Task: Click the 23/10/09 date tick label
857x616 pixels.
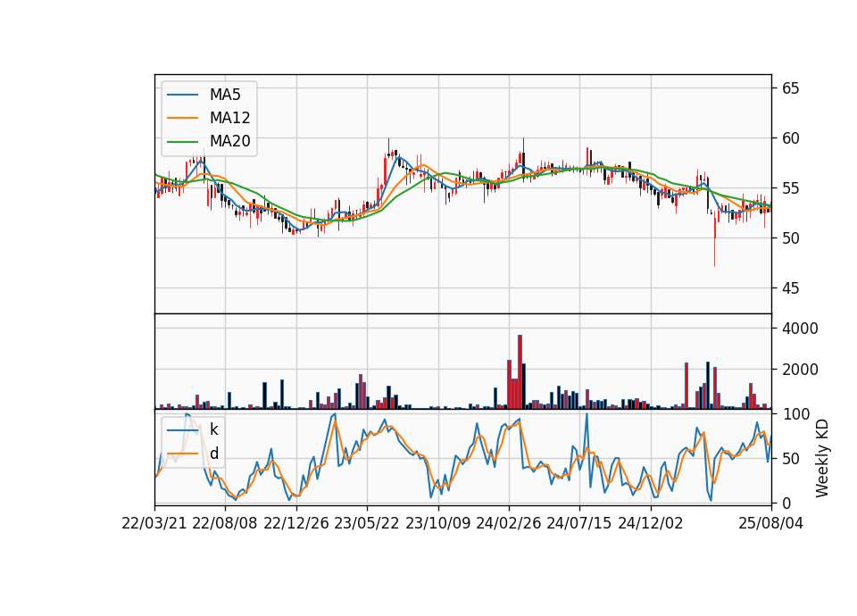Action: coord(437,523)
